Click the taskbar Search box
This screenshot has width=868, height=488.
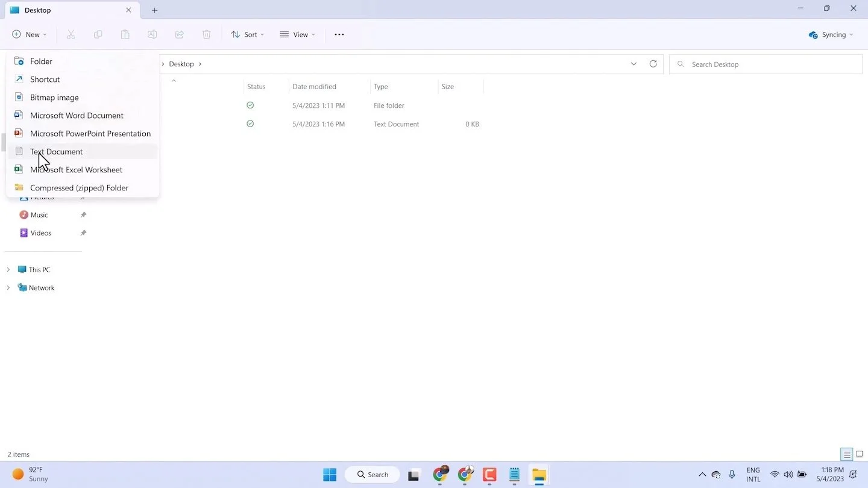click(373, 475)
